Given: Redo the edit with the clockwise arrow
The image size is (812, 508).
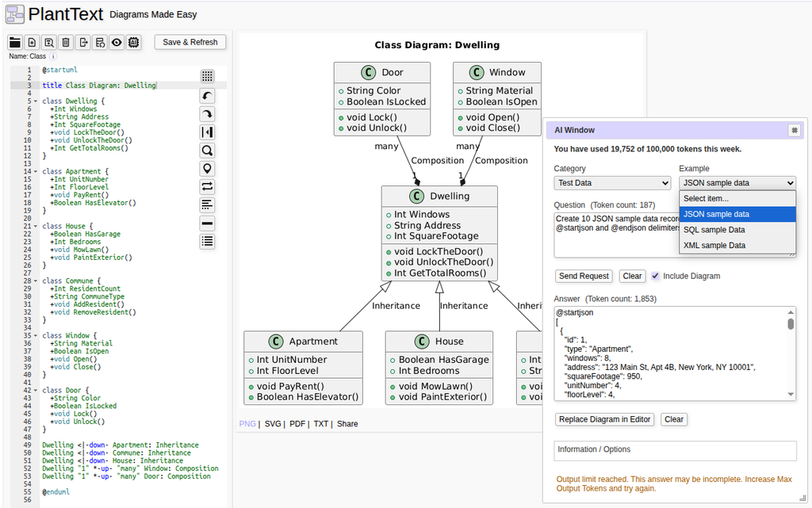Looking at the screenshot, I should [x=207, y=114].
